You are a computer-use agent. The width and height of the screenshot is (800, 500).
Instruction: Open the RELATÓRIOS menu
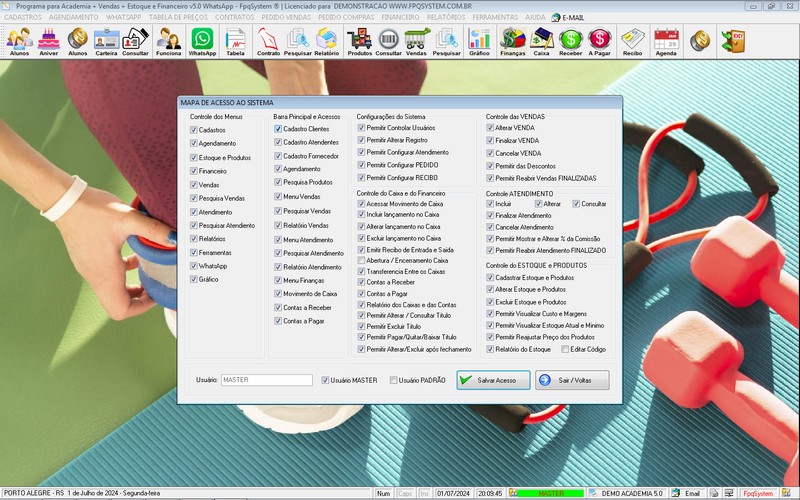click(x=446, y=17)
